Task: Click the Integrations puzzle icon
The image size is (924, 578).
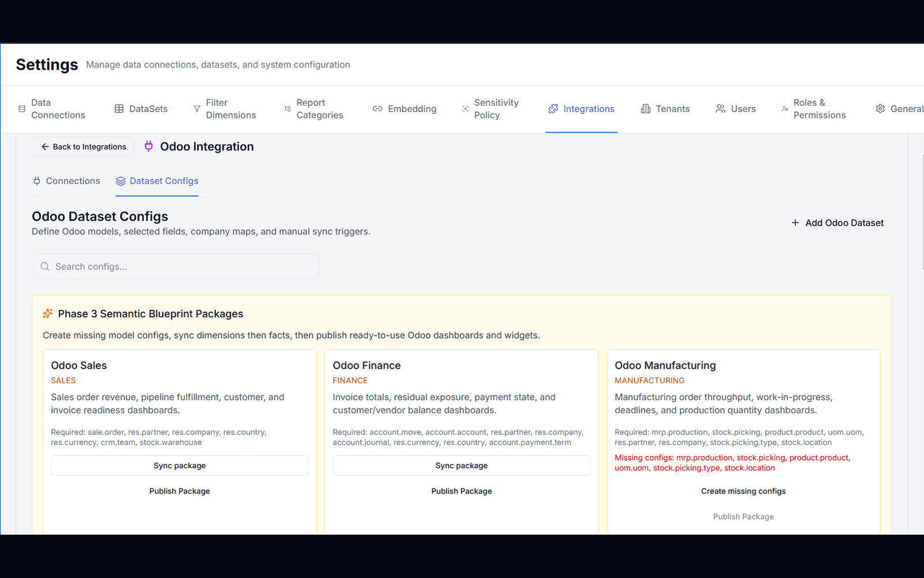Action: [x=553, y=109]
